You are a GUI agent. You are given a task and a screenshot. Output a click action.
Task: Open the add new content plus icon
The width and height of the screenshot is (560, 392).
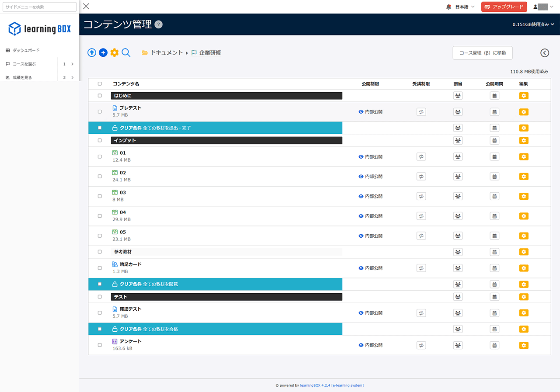(103, 52)
